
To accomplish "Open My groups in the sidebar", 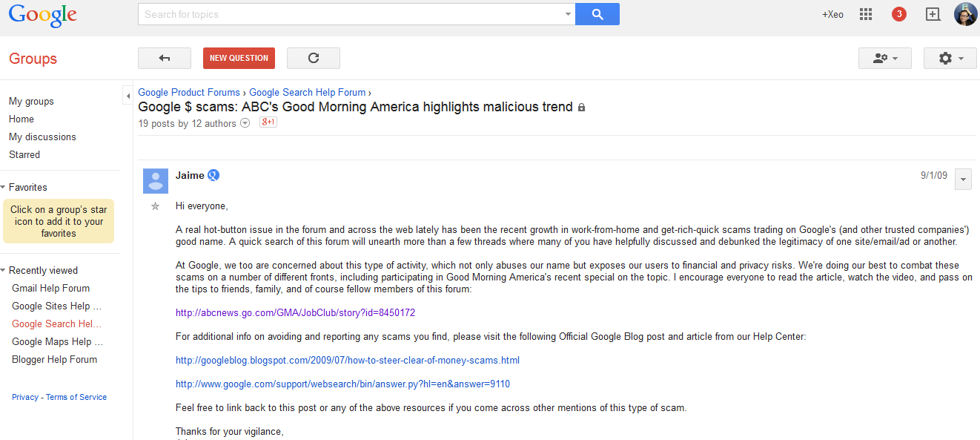I will 31,102.
